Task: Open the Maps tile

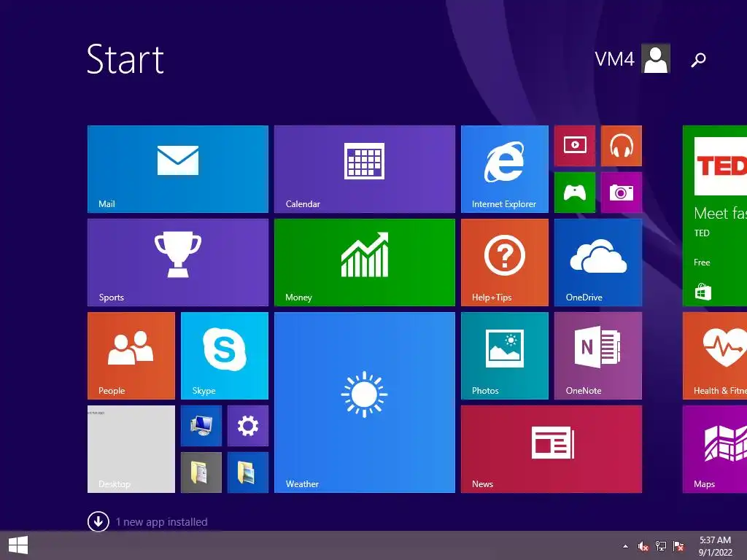Action: [715, 449]
